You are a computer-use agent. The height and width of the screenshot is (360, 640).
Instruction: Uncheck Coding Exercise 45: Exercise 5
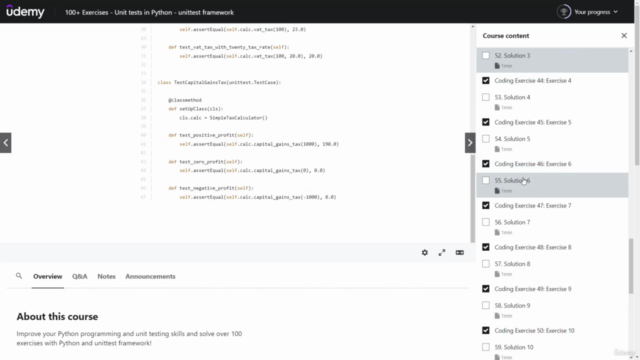(x=486, y=122)
